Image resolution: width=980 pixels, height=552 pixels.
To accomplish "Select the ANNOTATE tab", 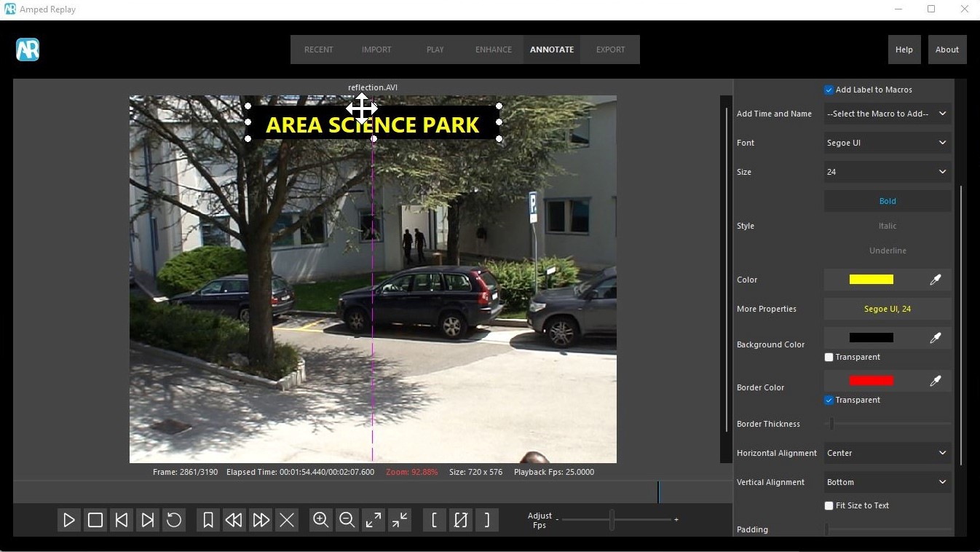I will 552,50.
